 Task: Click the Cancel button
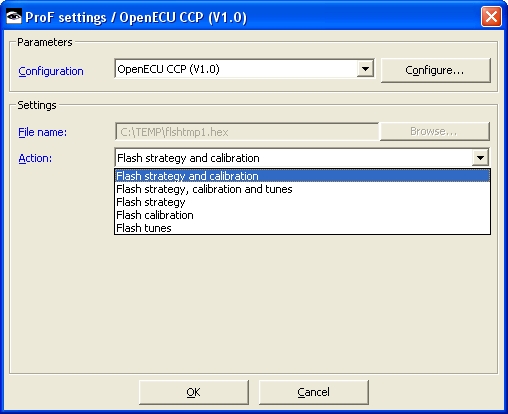pos(314,392)
